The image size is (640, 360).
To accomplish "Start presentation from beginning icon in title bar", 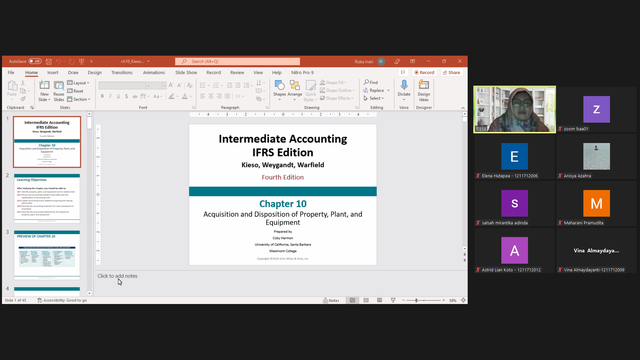I will 82,61.
